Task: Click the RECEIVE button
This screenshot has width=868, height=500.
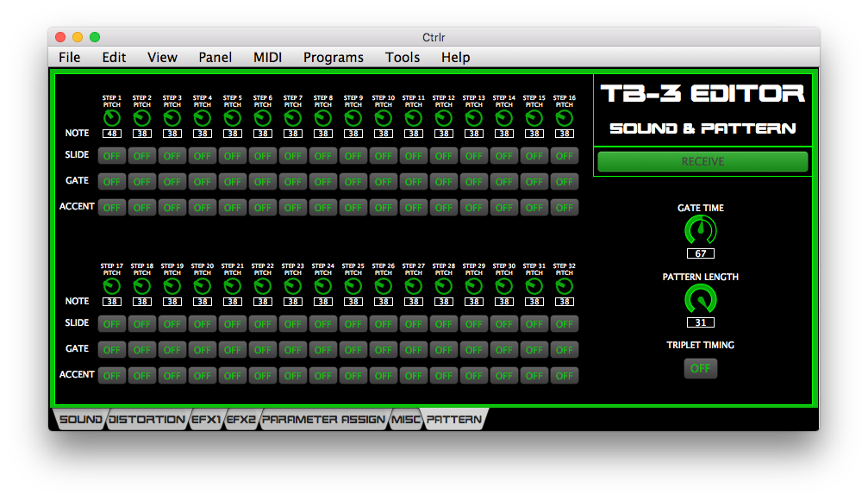Action: (x=700, y=161)
